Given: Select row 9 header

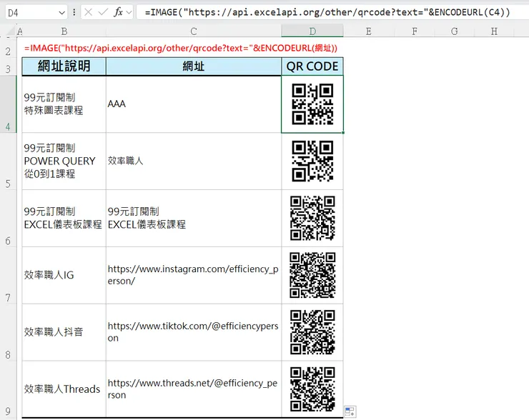Looking at the screenshot, I should click(x=8, y=389).
